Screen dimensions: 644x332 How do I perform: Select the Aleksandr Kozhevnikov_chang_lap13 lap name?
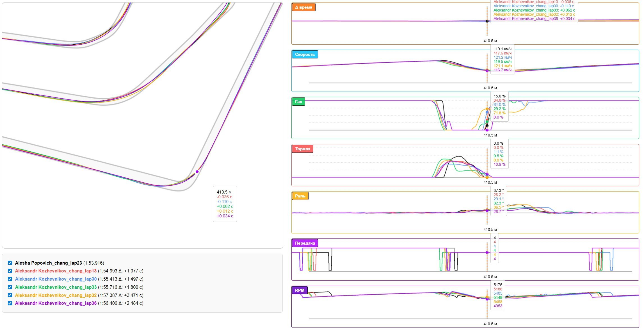coord(56,271)
